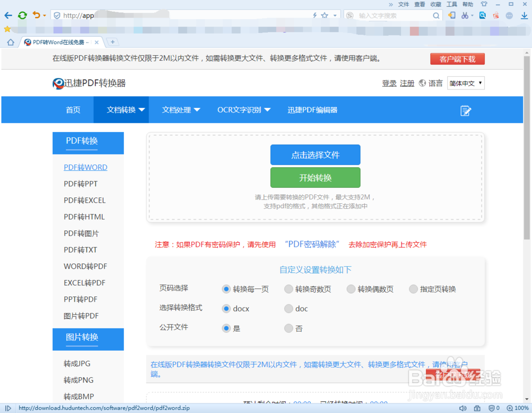
Task: Click the refresh page icon
Action: coord(22,15)
